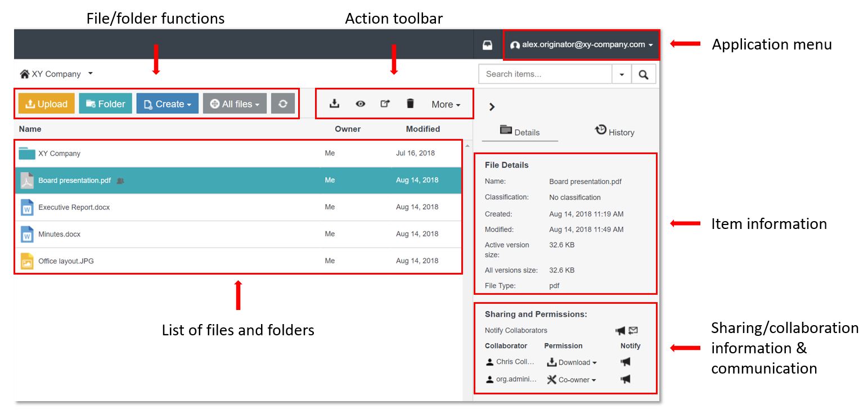
Task: Click notify megaphone for org.admini... row
Action: 626,379
